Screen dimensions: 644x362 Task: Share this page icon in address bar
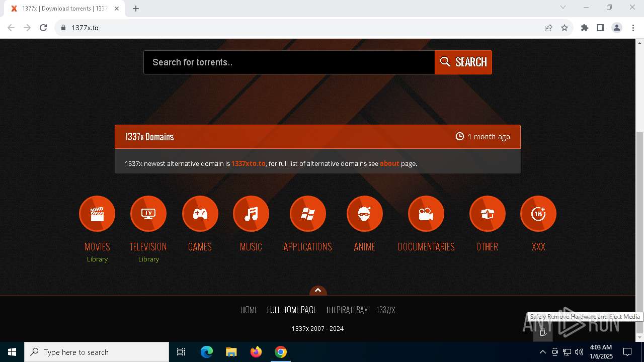(x=548, y=28)
